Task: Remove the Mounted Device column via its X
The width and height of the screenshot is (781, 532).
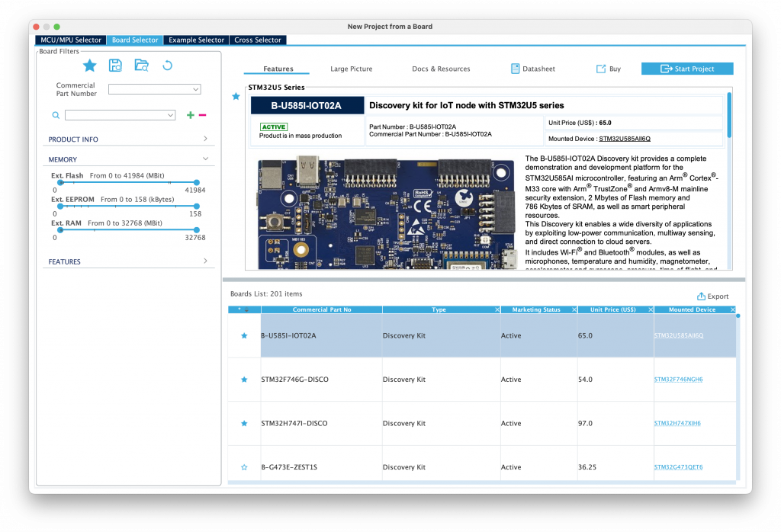Action: click(733, 309)
